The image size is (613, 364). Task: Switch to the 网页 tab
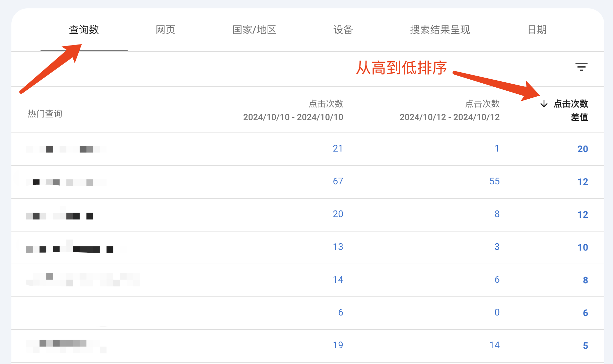click(x=165, y=30)
